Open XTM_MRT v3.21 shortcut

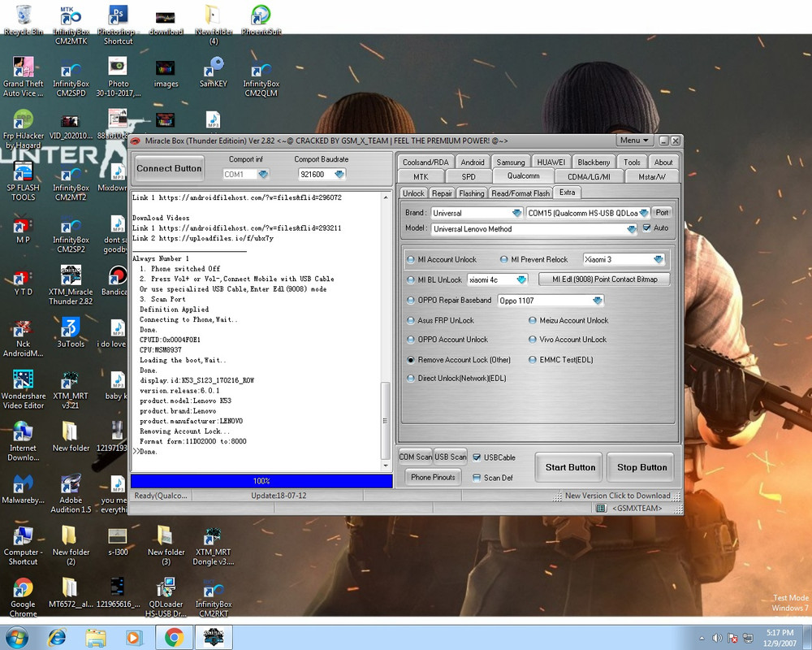pyautogui.click(x=71, y=390)
